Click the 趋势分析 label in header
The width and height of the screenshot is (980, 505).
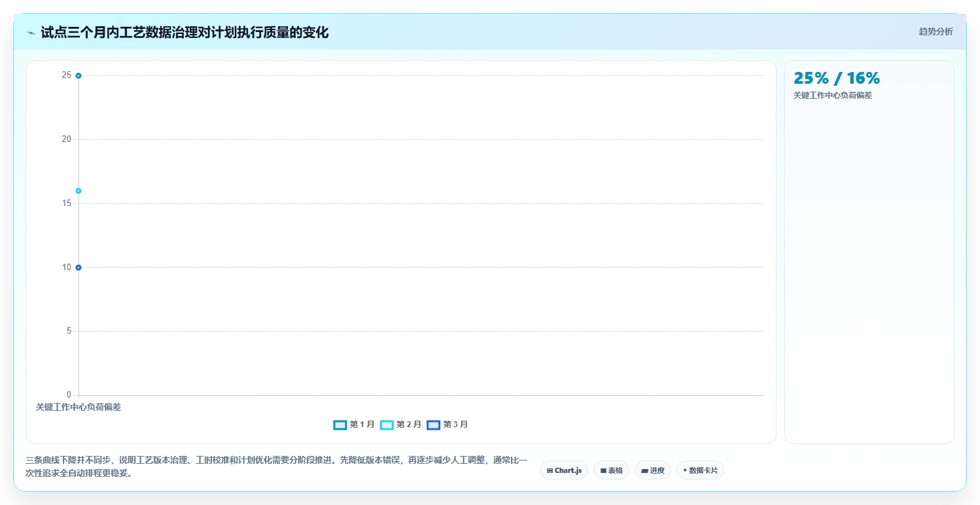936,31
